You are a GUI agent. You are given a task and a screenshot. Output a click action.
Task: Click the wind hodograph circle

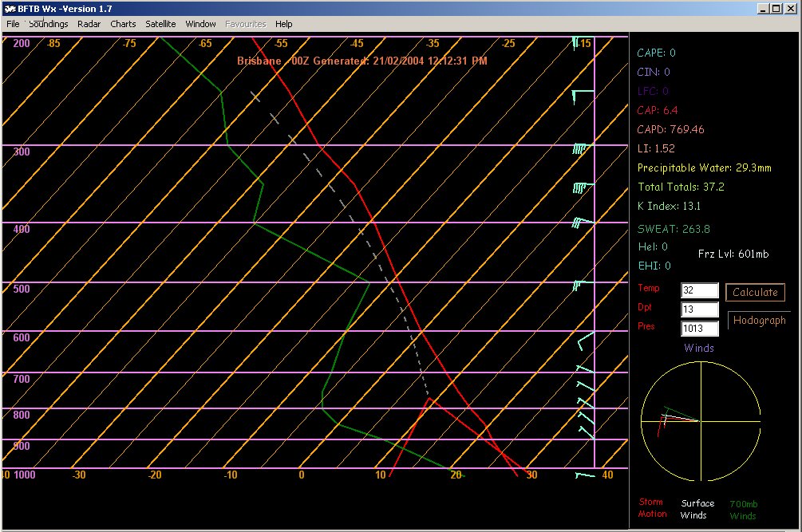point(701,422)
